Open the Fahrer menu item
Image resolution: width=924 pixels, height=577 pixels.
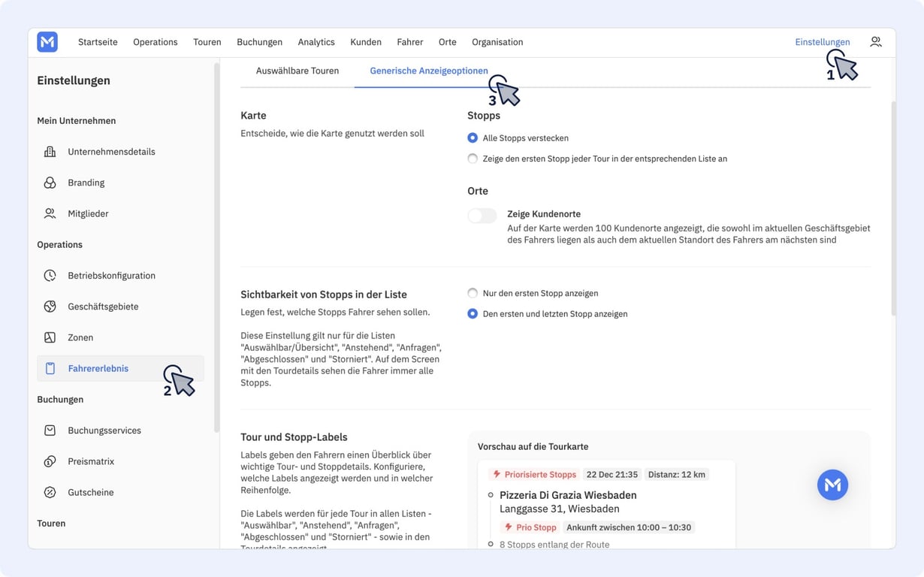pyautogui.click(x=410, y=42)
